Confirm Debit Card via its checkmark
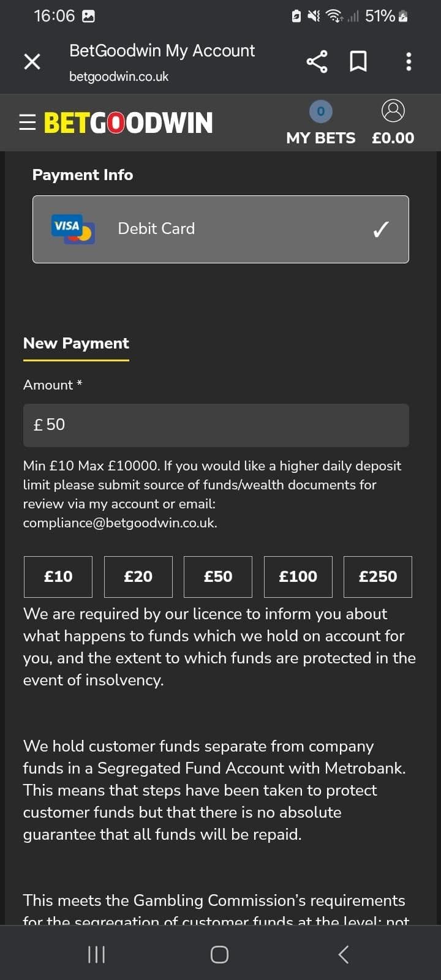 coord(380,228)
